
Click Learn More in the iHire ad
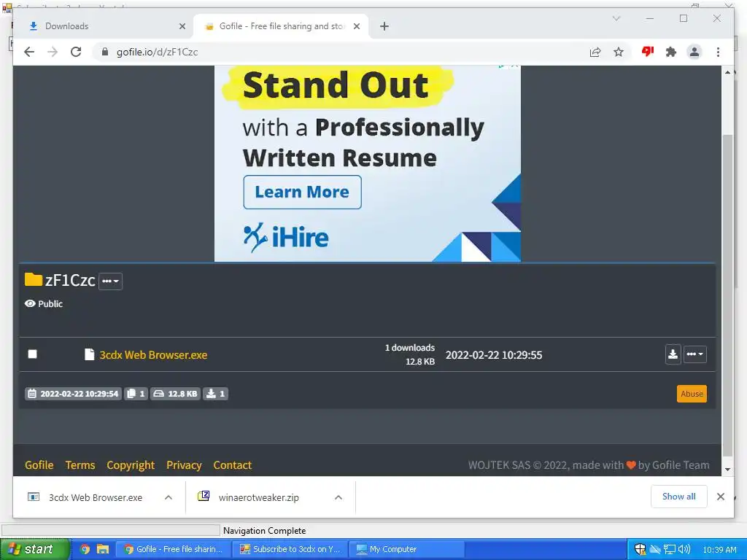pos(302,192)
